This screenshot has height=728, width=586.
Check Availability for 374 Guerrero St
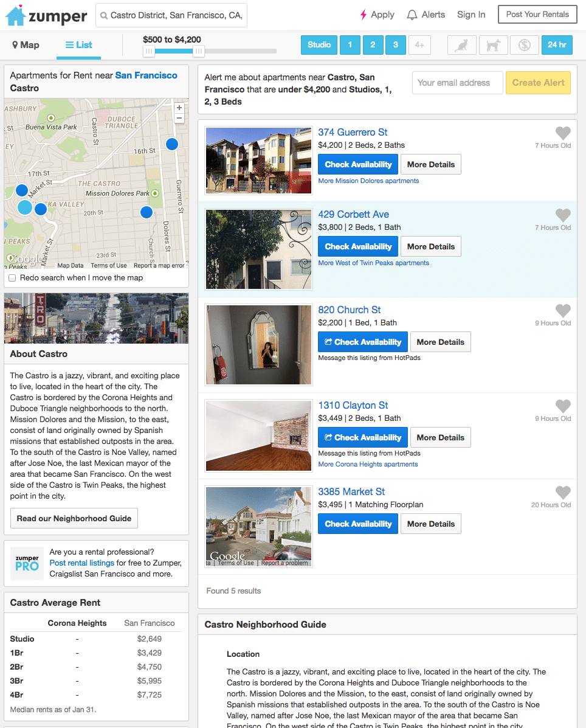pyautogui.click(x=357, y=164)
